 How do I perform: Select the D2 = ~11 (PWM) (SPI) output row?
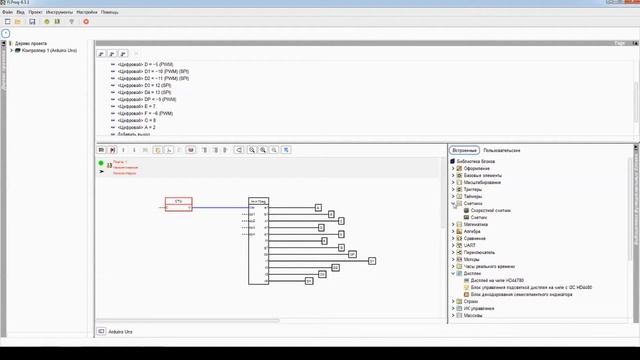tap(153, 78)
